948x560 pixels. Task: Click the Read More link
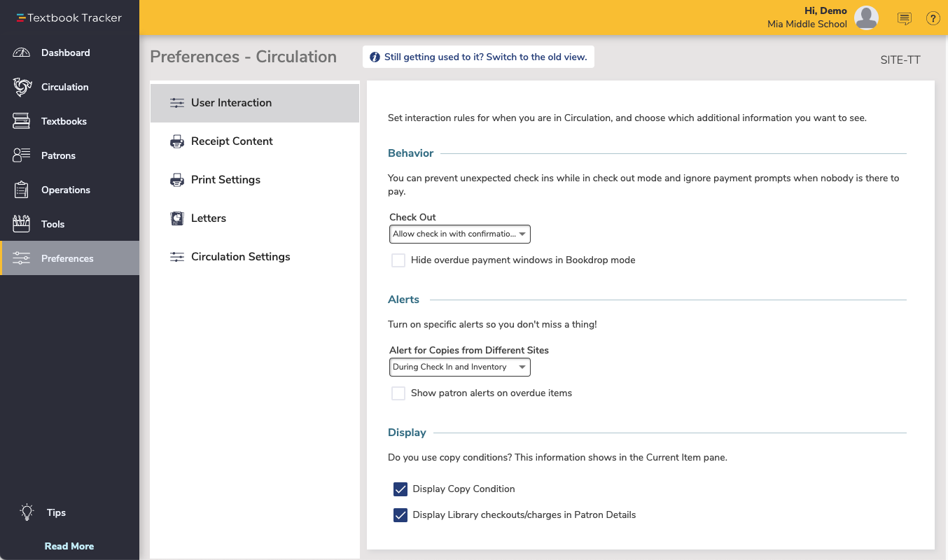(69, 546)
